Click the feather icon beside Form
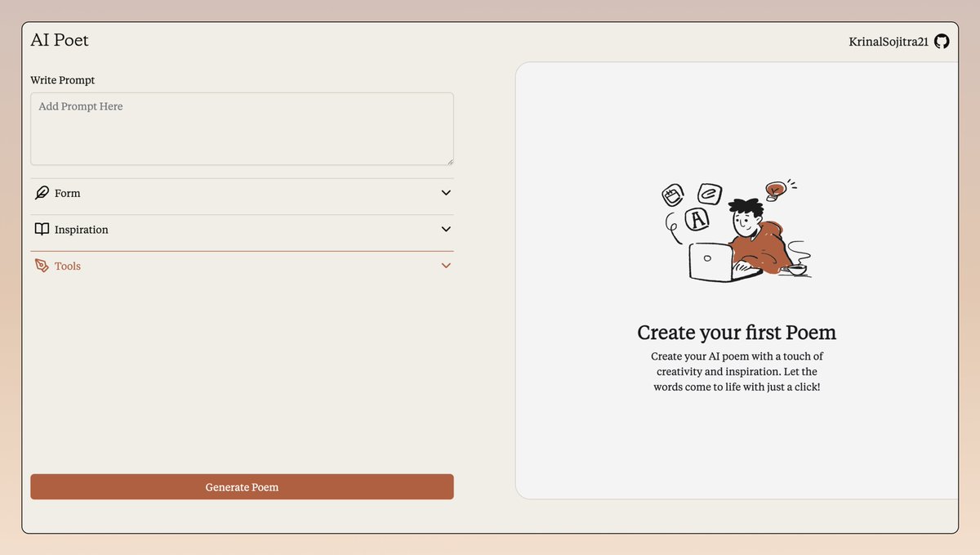The width and height of the screenshot is (980, 555). [42, 193]
